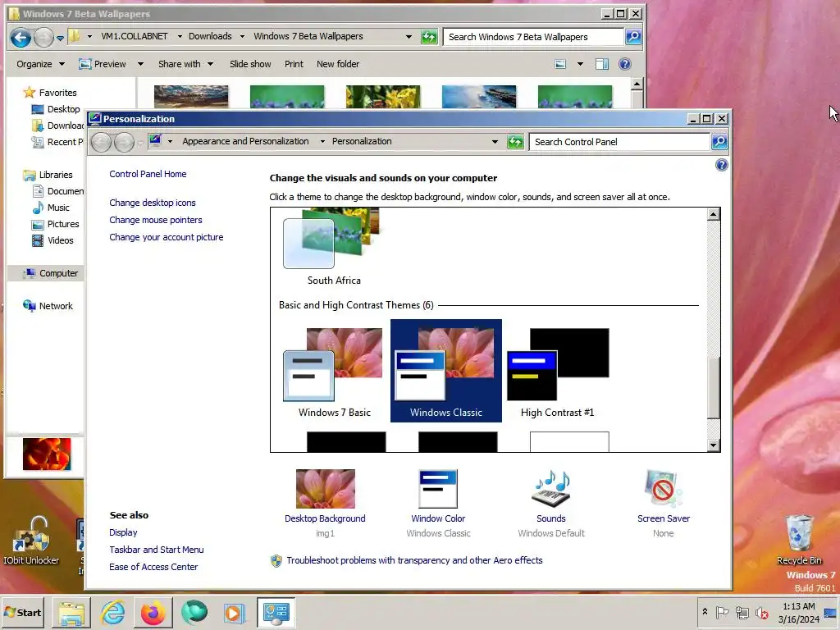Viewport: 840px width, 630px height.
Task: Click Control Panel taskbar button
Action: 276,612
